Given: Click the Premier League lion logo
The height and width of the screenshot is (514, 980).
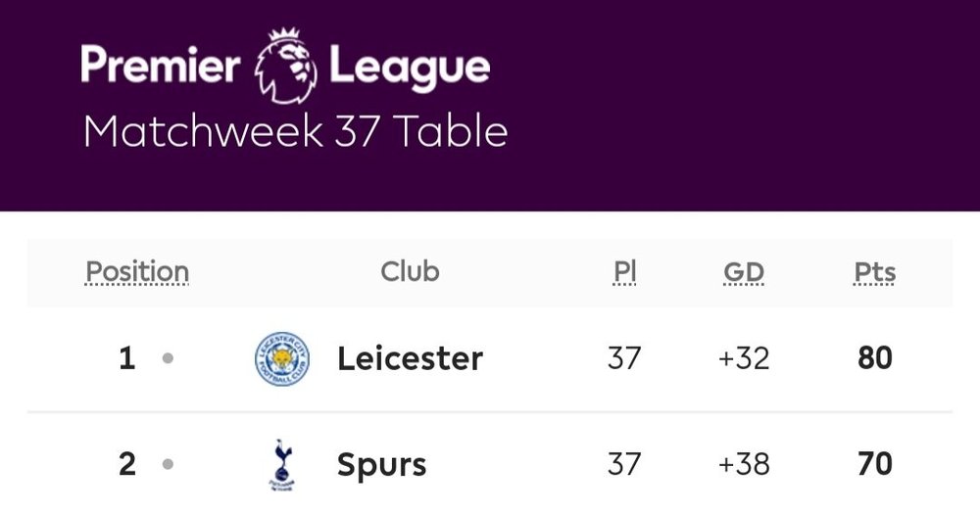Looking at the screenshot, I should coord(286,66).
